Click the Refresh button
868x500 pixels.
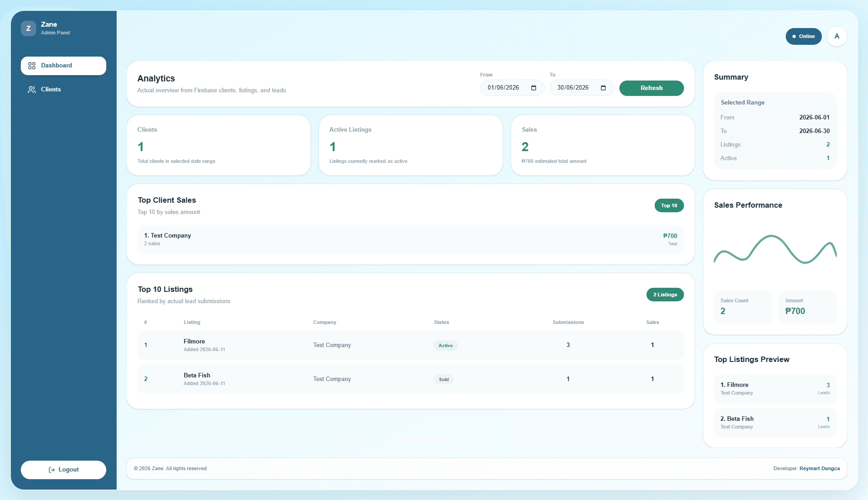pyautogui.click(x=651, y=88)
